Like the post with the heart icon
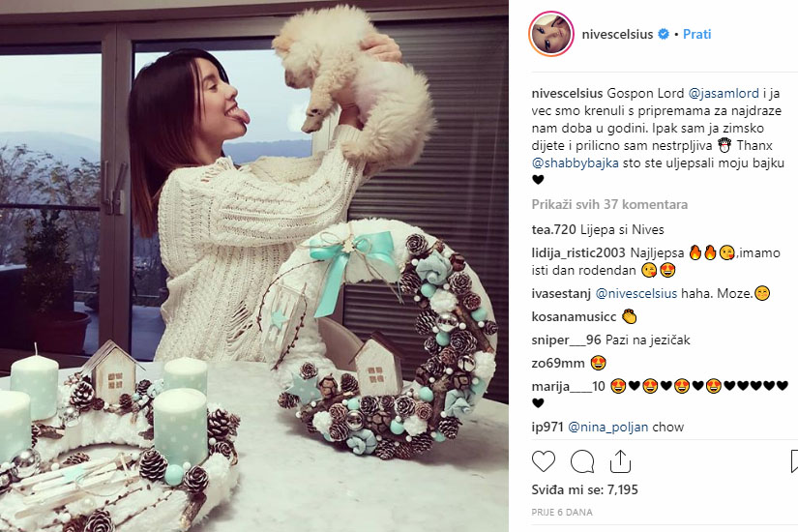The height and width of the screenshot is (532, 798). [x=543, y=461]
